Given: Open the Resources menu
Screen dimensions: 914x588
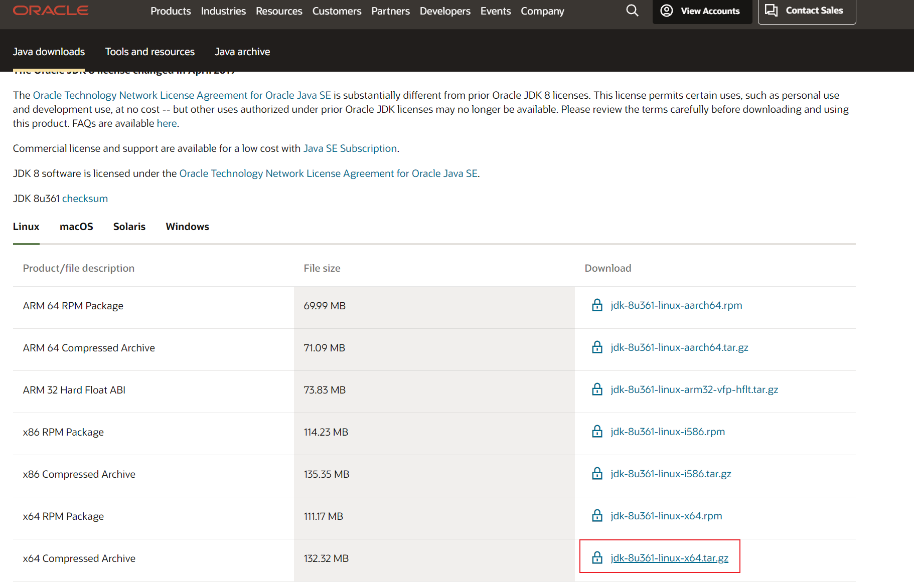Looking at the screenshot, I should [279, 11].
